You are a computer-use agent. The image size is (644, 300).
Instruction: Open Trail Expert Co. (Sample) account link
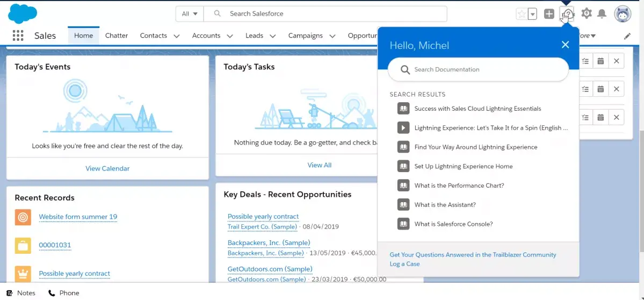(x=262, y=227)
